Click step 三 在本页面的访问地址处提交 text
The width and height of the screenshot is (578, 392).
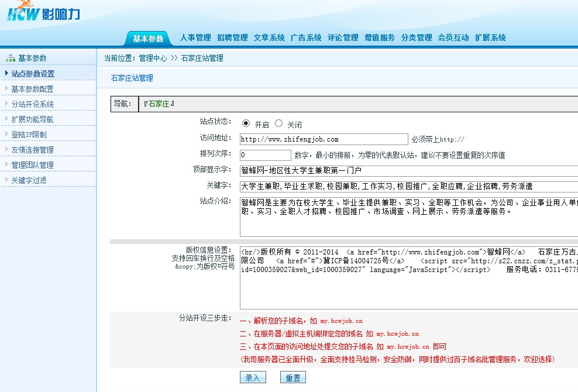343,346
